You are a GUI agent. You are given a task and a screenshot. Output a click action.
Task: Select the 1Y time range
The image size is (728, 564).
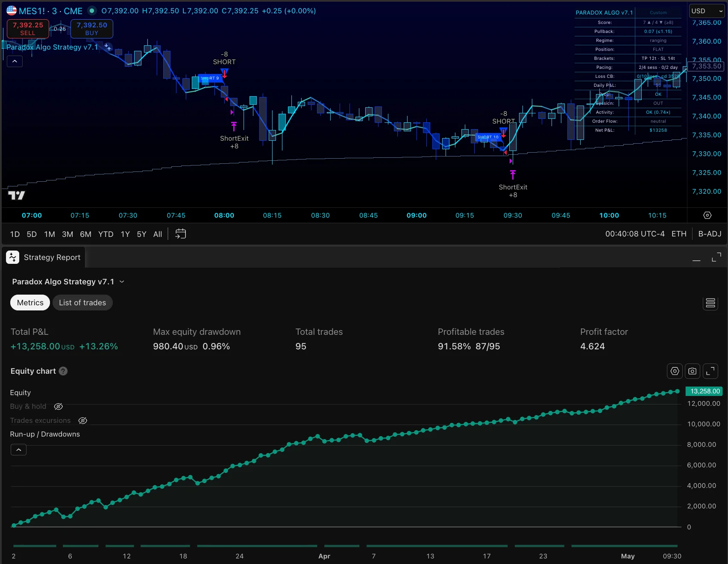[125, 234]
